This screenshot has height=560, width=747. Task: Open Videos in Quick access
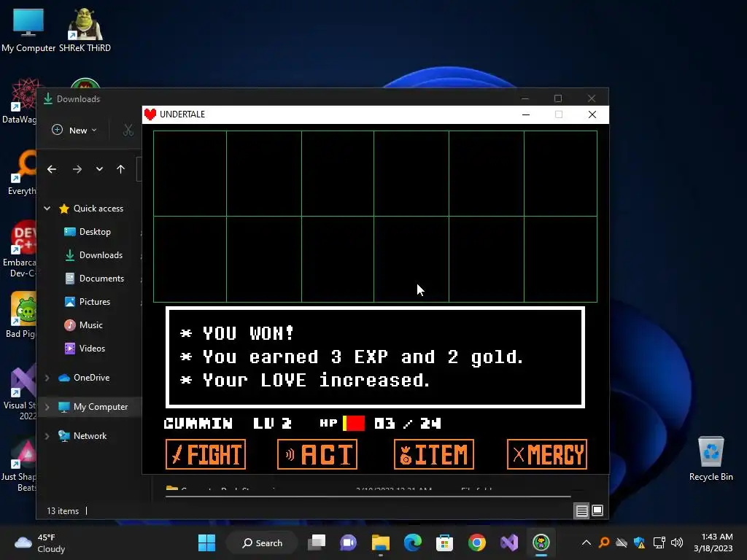tap(92, 349)
